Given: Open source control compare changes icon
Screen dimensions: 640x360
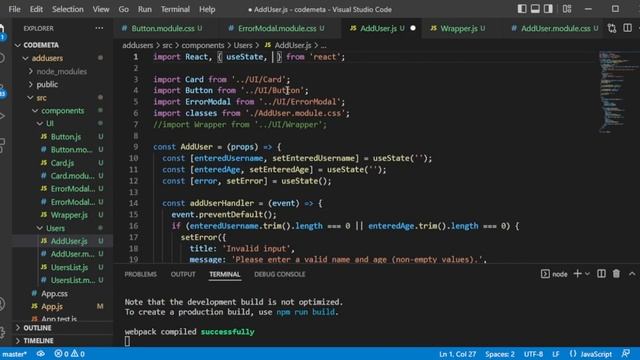Looking at the screenshot, I should 612,28.
